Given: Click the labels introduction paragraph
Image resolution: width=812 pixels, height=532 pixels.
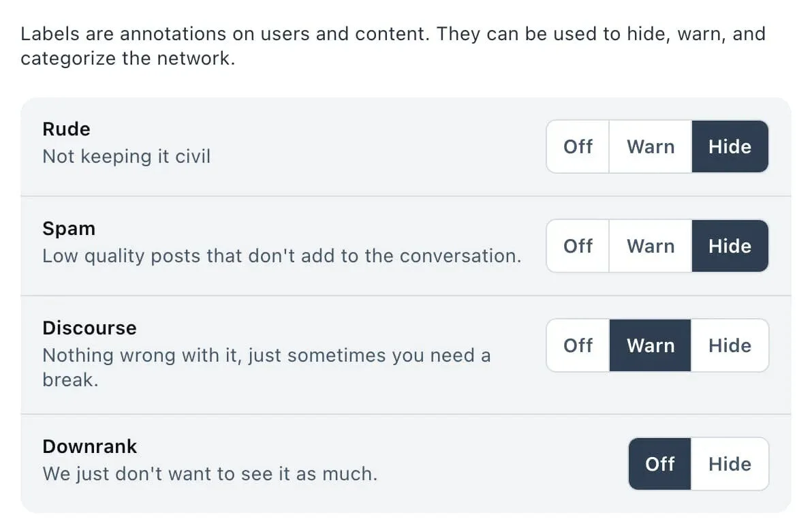Looking at the screenshot, I should click(x=393, y=46).
